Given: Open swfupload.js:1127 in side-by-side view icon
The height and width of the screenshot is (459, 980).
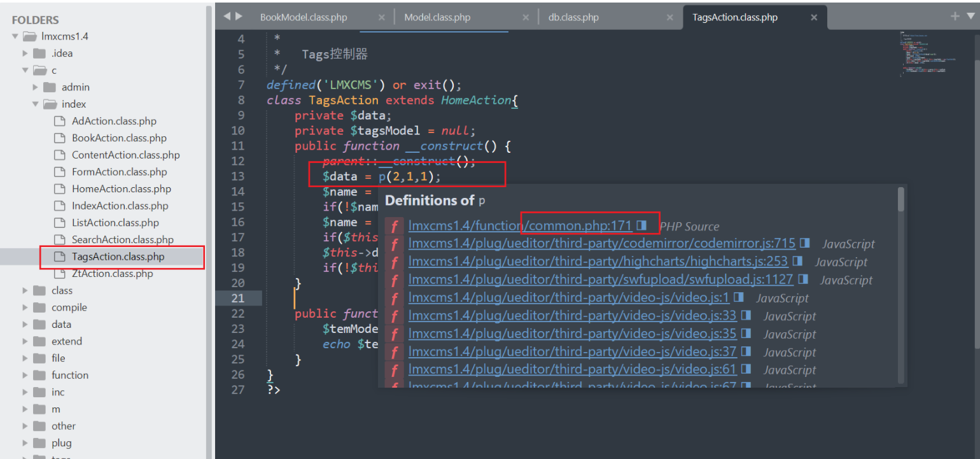Looking at the screenshot, I should 803,279.
